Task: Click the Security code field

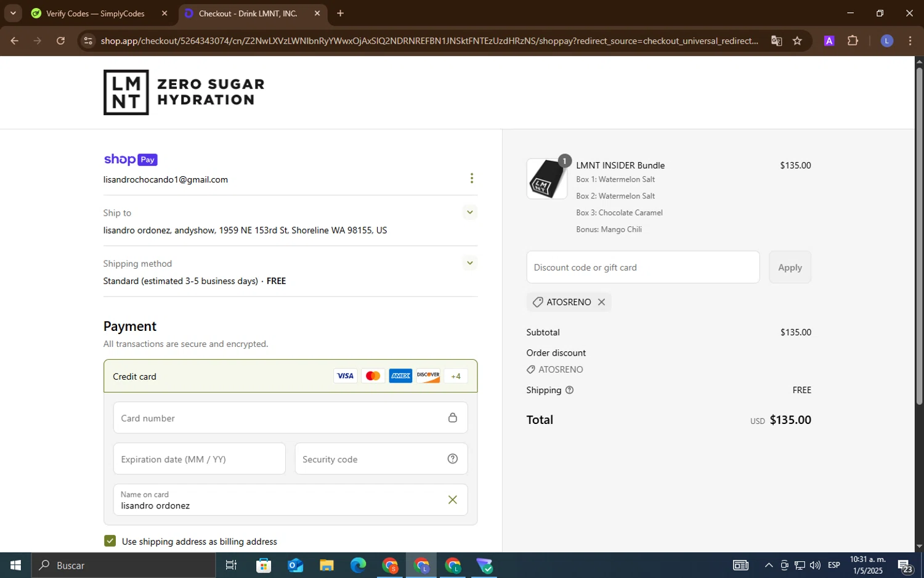Action: 381,459
